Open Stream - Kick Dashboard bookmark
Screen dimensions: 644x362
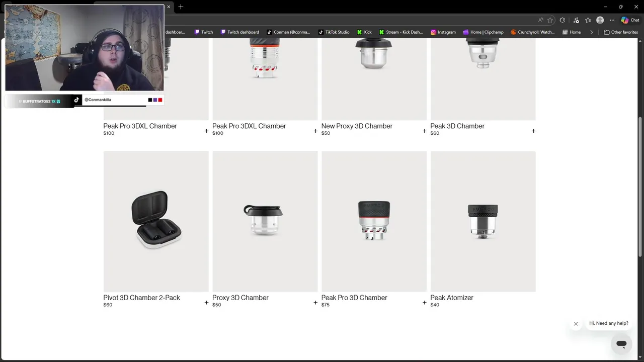pos(401,32)
